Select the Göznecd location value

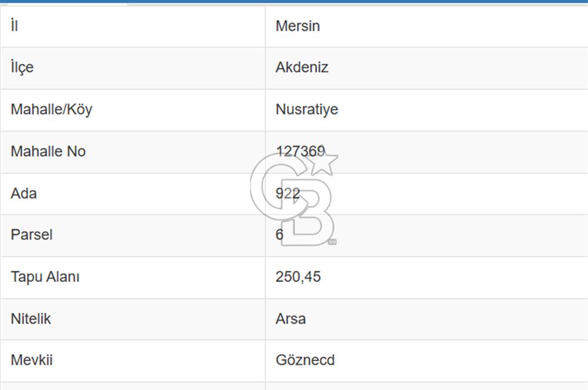(x=305, y=360)
